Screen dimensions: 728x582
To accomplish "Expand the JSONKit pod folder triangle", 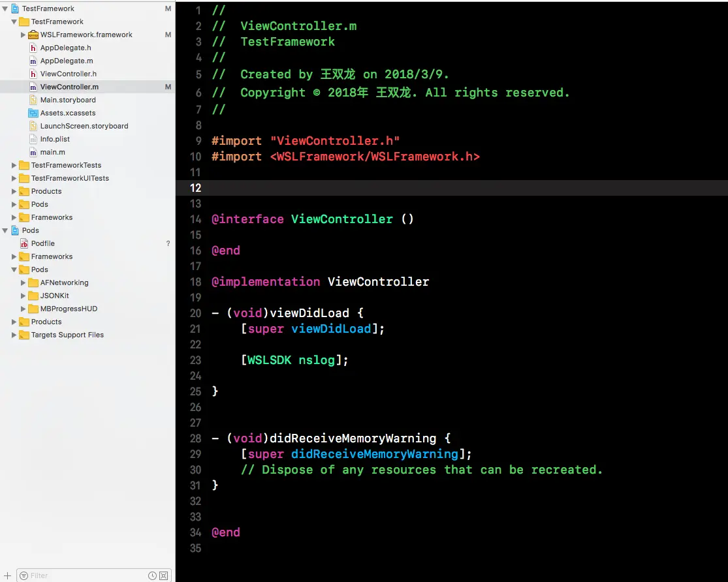I will 23,296.
